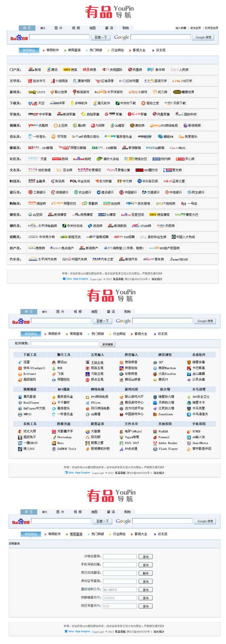This screenshot has height=644, width=226.
Task: Click the 央视国际 CCTV logo
Action: point(106,70)
